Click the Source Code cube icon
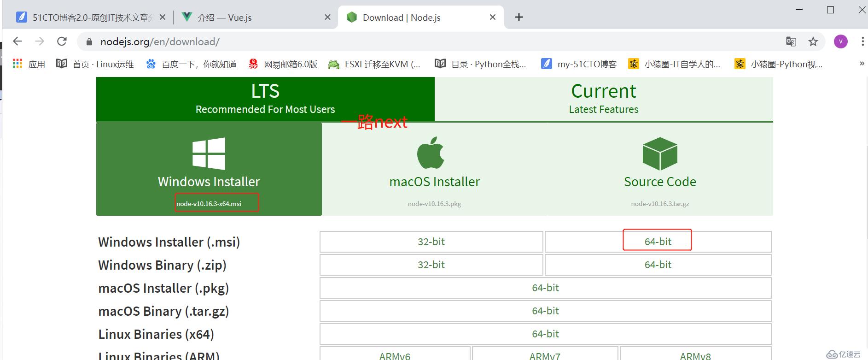 click(660, 153)
